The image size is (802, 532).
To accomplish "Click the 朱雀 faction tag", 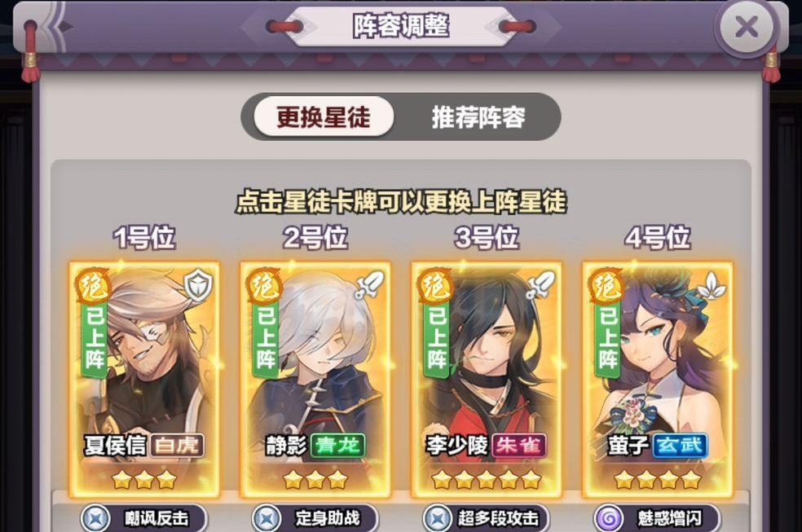I will [518, 445].
